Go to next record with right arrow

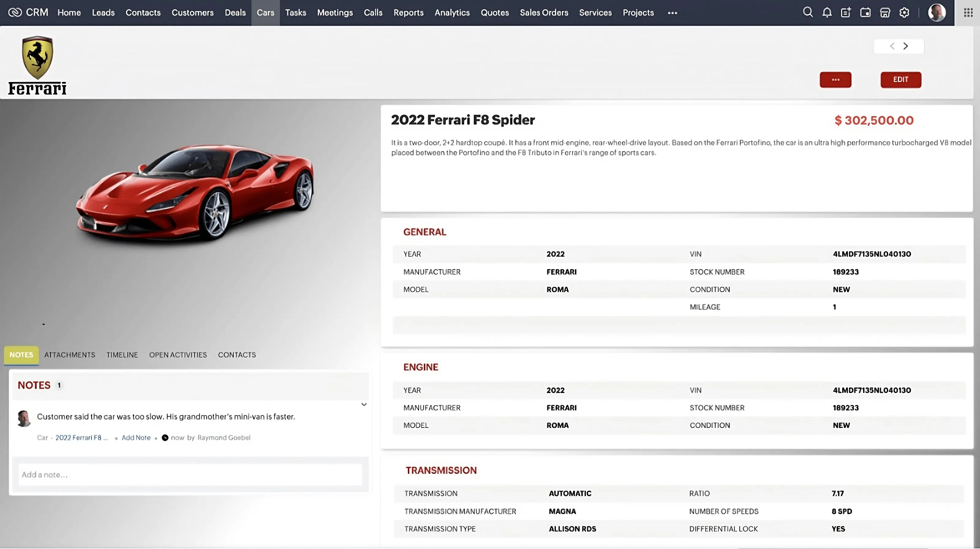906,46
